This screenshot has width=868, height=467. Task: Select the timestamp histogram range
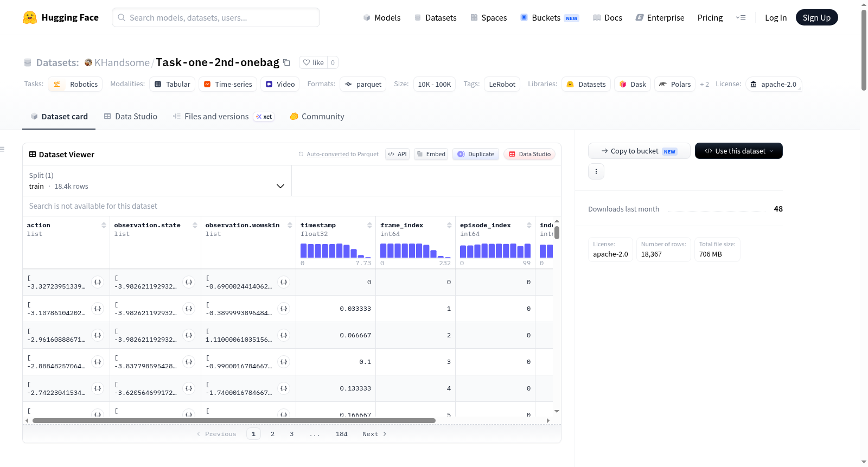coord(336,251)
